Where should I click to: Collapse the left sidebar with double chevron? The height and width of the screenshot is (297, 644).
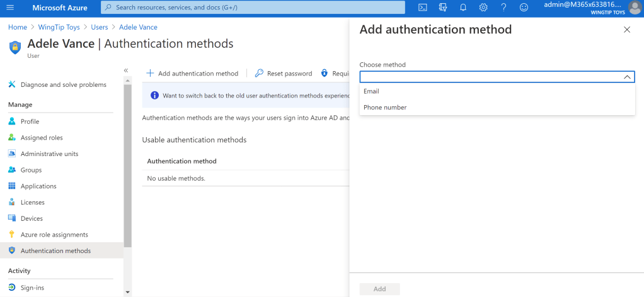tap(125, 70)
